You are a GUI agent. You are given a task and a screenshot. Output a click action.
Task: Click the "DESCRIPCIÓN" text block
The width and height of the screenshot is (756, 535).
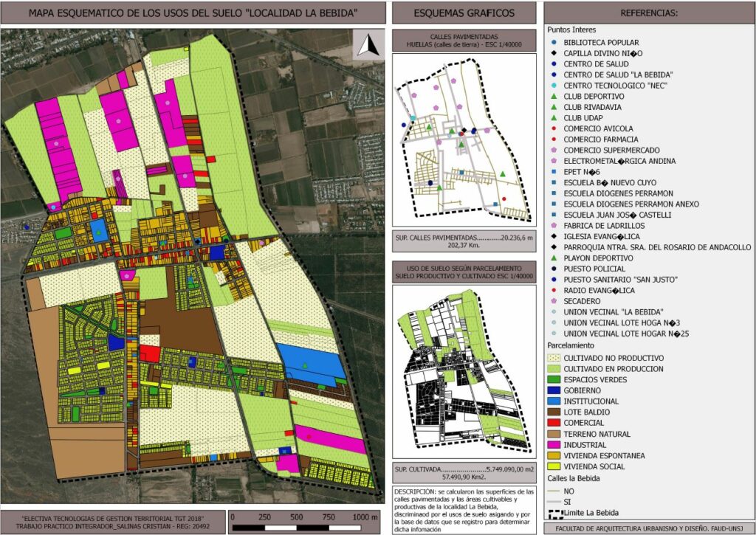pos(464,511)
